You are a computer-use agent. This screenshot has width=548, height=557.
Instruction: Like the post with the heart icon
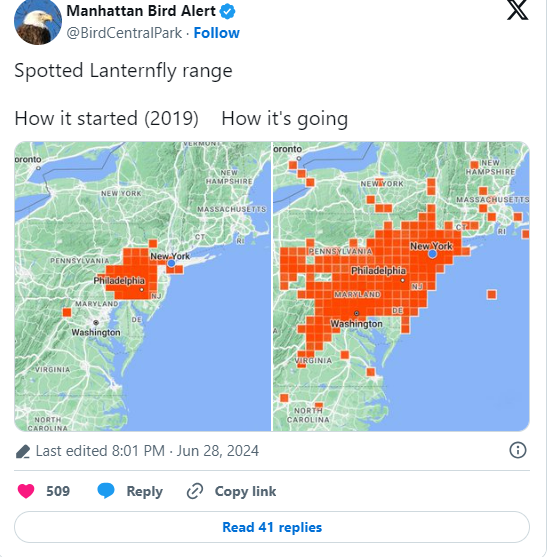26,491
